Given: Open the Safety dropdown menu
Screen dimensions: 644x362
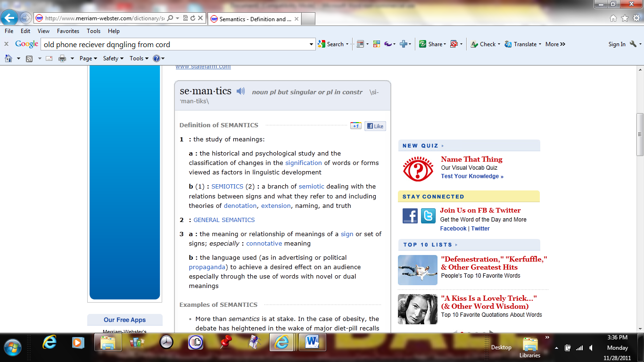Looking at the screenshot, I should tap(113, 58).
